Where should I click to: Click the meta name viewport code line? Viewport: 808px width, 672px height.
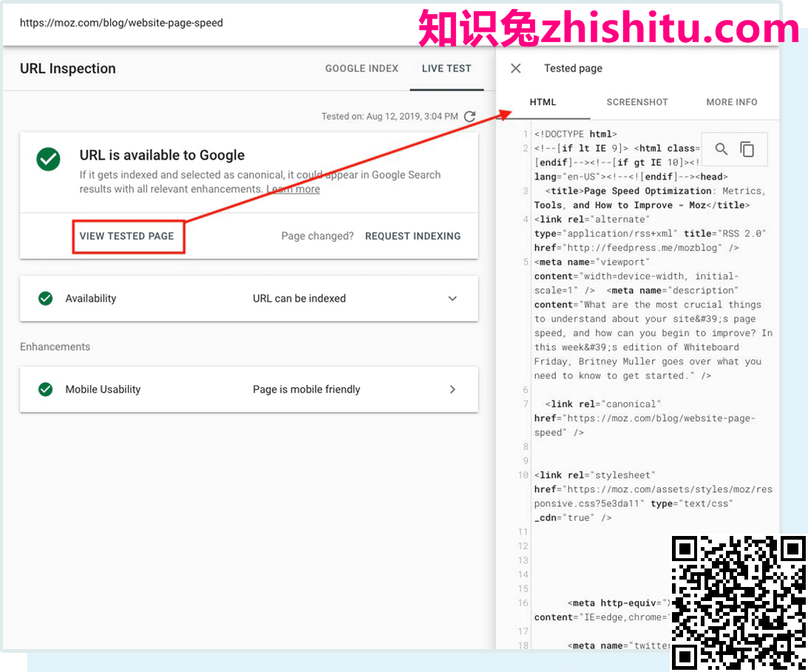[x=591, y=262]
